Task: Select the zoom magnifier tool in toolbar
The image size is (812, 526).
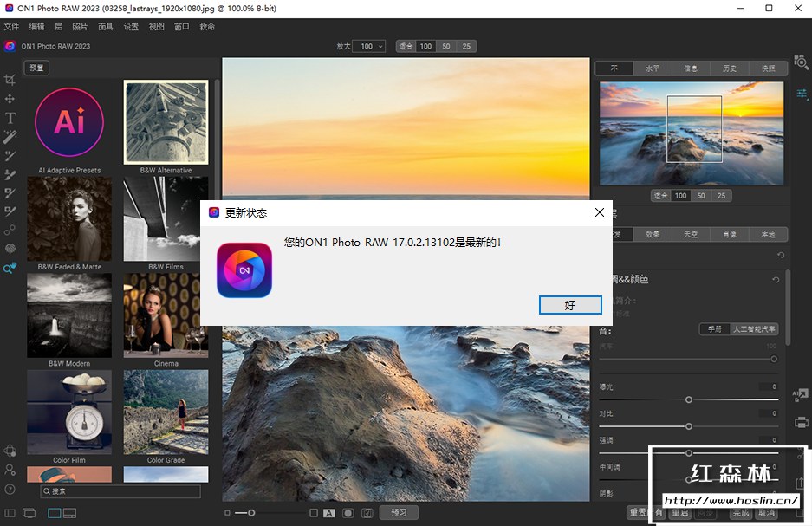Action: pos(10,269)
